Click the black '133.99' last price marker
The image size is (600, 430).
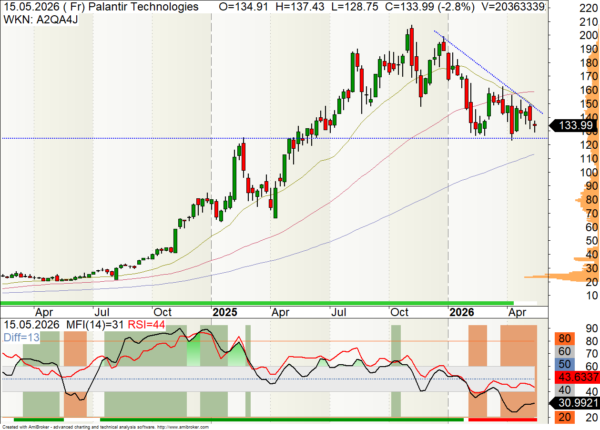click(573, 125)
